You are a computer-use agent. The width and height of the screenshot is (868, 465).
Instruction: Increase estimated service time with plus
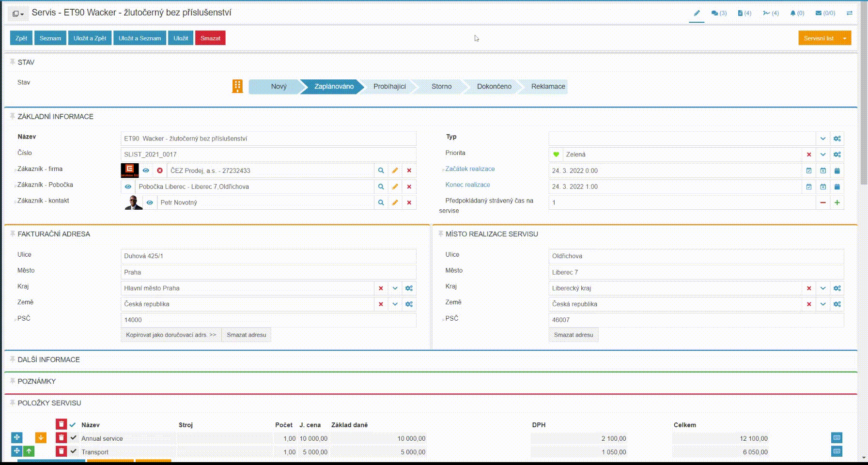point(837,202)
